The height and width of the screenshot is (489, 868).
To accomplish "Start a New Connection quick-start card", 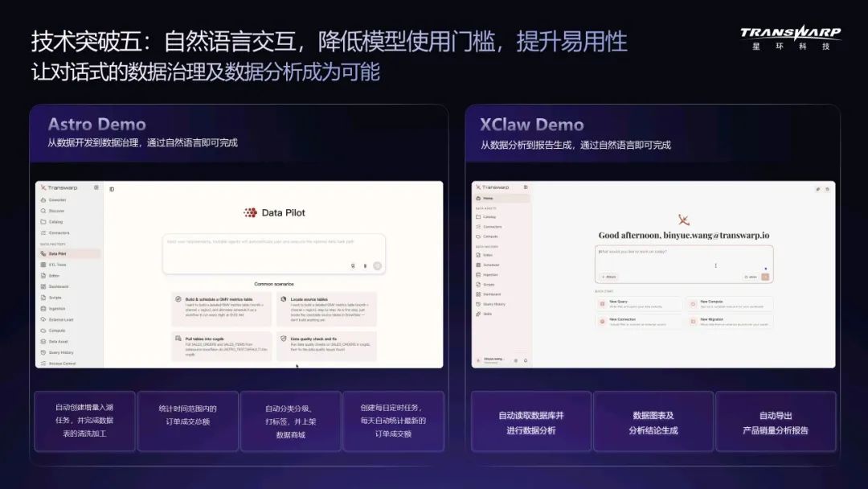I will pyautogui.click(x=639, y=321).
